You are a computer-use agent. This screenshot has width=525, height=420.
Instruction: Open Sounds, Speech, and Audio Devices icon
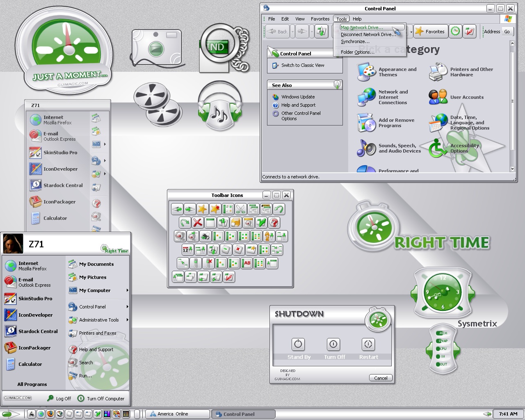click(366, 148)
